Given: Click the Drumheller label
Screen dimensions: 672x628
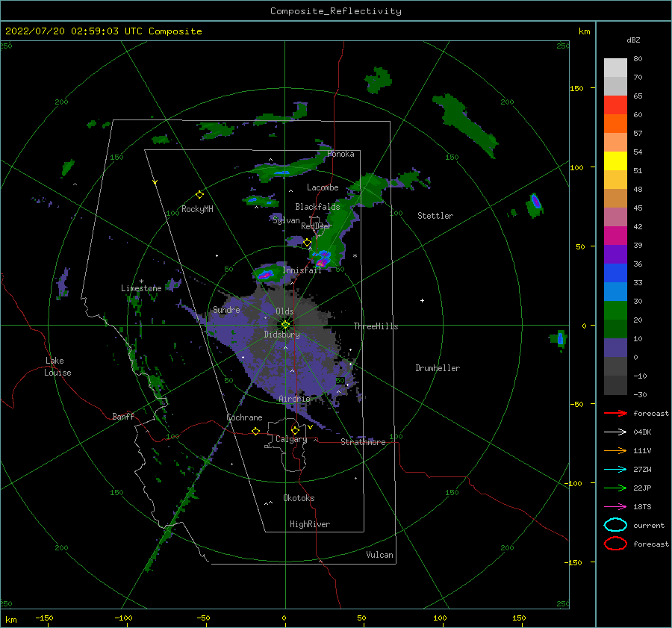Looking at the screenshot, I should pyautogui.click(x=438, y=368).
